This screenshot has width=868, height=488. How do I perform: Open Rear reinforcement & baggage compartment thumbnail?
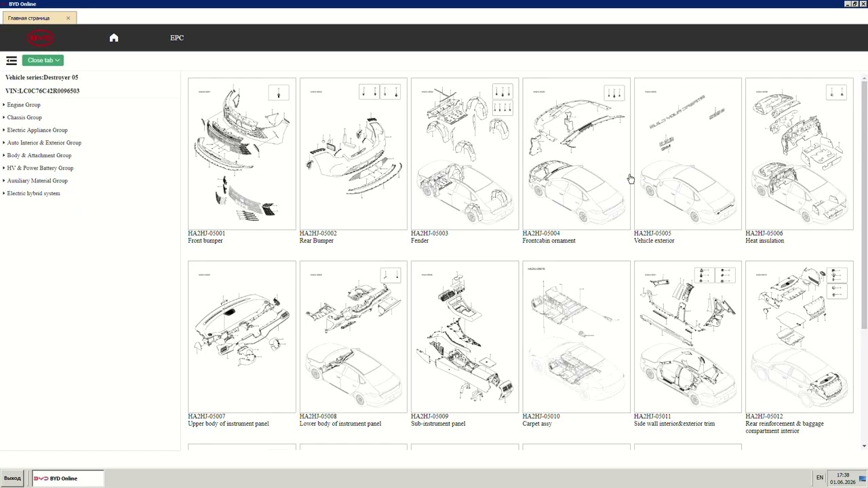point(800,337)
